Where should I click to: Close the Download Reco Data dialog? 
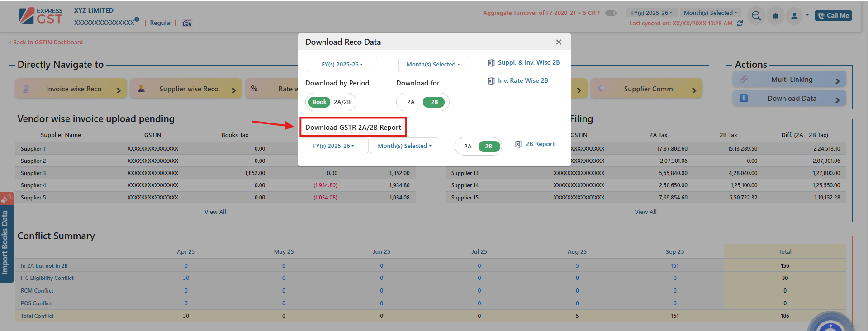click(559, 42)
